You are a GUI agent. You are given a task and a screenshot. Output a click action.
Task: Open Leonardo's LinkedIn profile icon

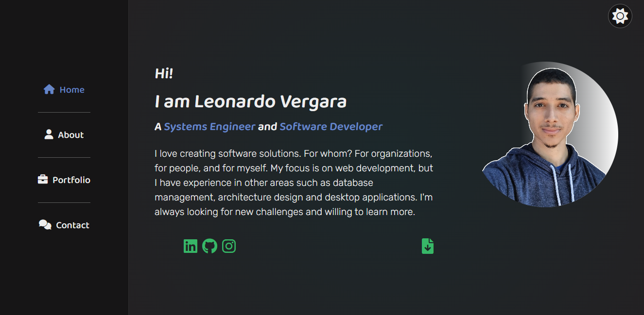click(191, 246)
